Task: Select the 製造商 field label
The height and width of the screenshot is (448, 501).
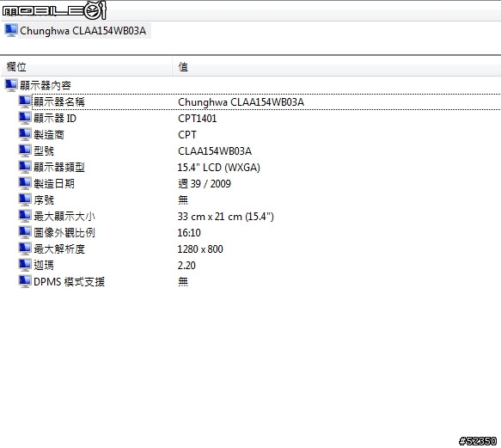Action: click(49, 135)
